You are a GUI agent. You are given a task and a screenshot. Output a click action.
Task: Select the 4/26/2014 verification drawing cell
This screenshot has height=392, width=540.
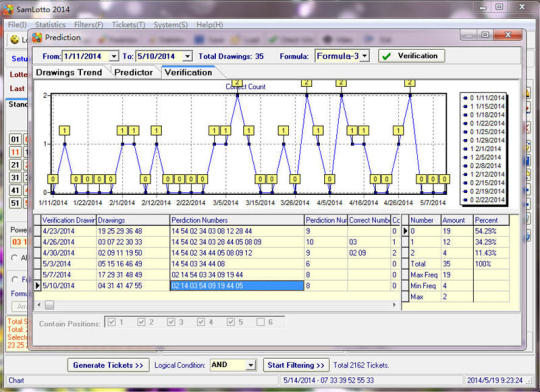coord(69,242)
